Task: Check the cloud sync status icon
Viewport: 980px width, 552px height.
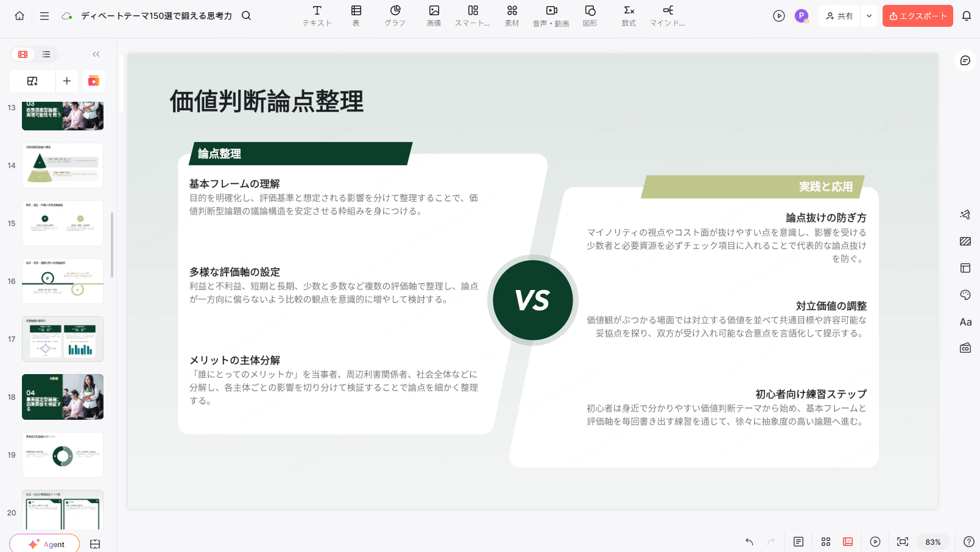Action: 67,16
